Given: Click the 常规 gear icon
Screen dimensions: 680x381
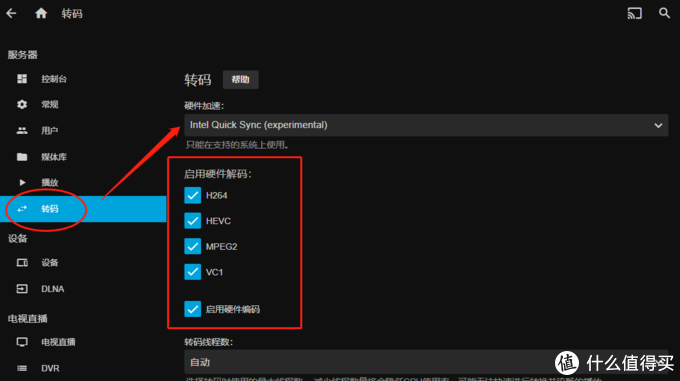Looking at the screenshot, I should pos(22,104).
